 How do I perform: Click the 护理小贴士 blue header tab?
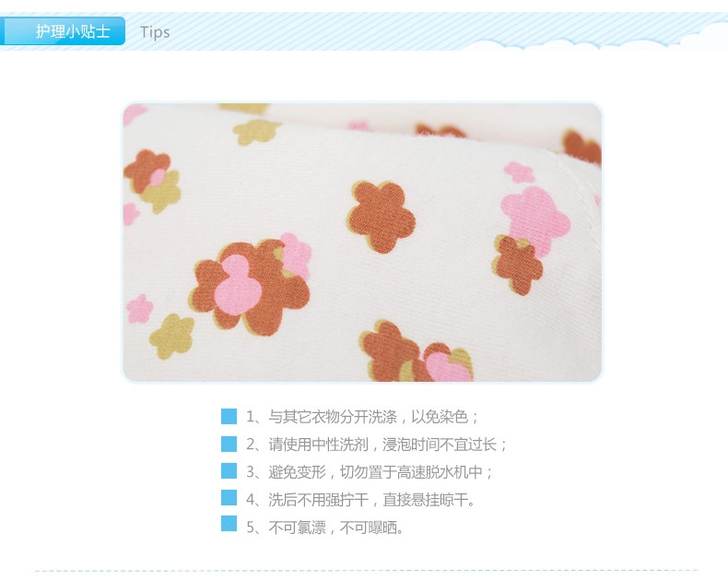pos(63,31)
